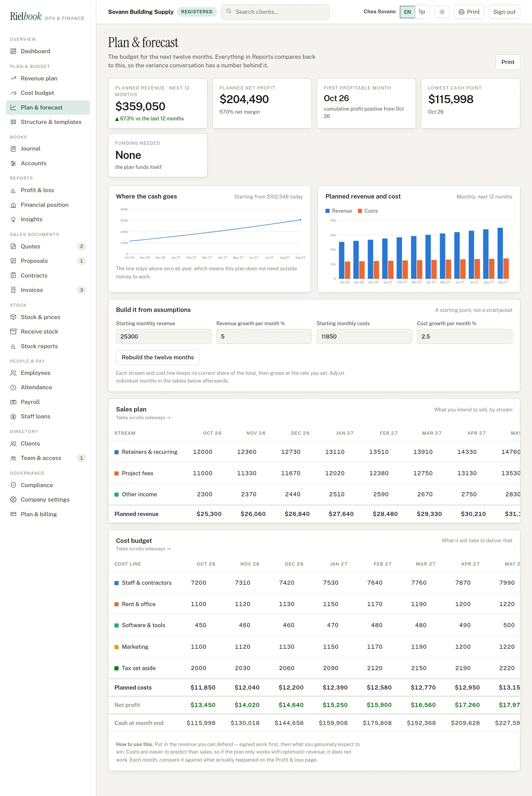Click Net profit Mar 27 value $16,560

423,705
